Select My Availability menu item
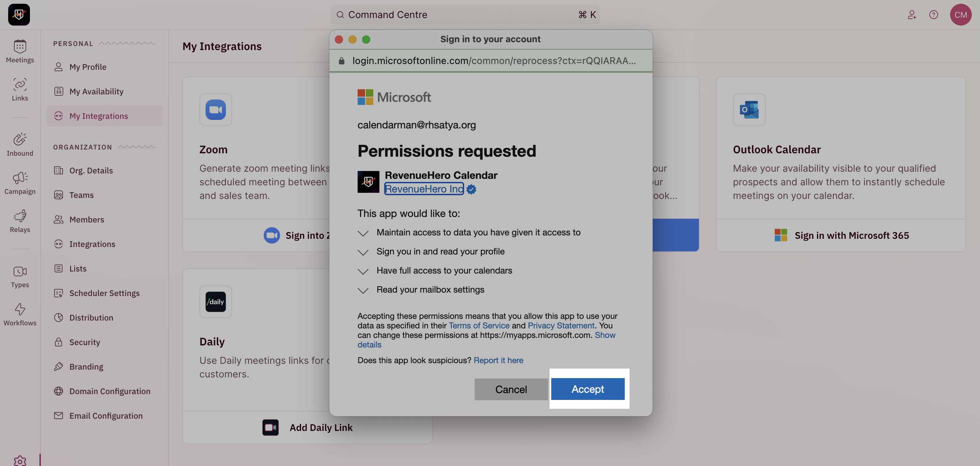The image size is (980, 466). click(104, 91)
